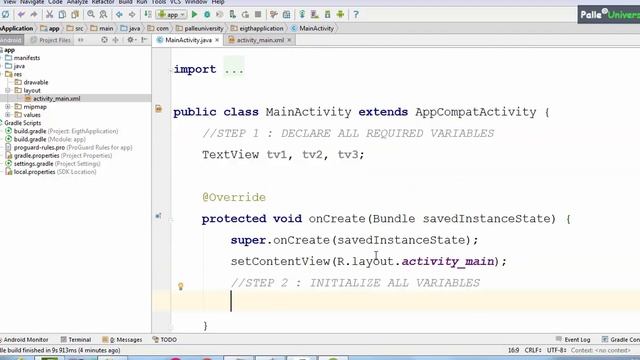The width and height of the screenshot is (640, 360).
Task: Click the Redo arrow icon
Action: click(34, 15)
